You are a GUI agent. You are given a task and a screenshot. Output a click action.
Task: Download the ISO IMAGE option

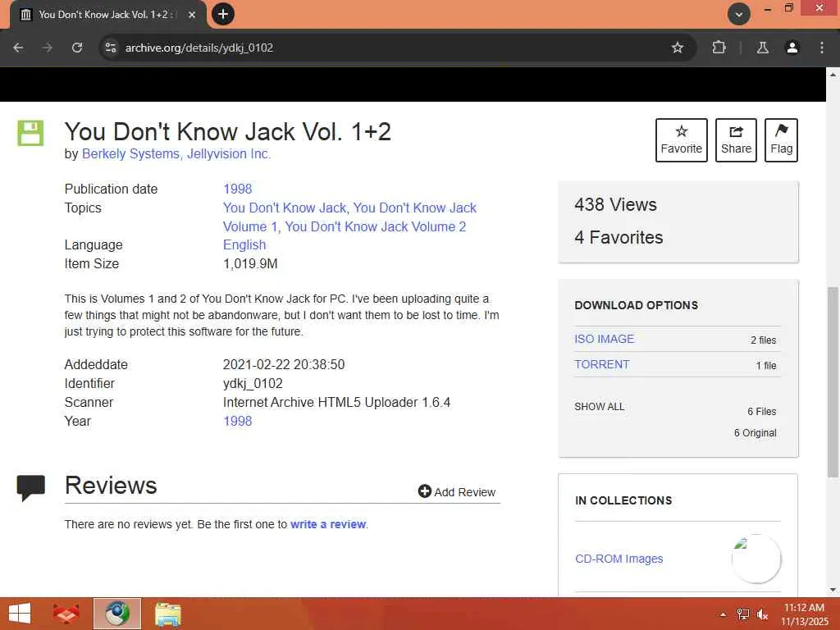click(x=605, y=339)
